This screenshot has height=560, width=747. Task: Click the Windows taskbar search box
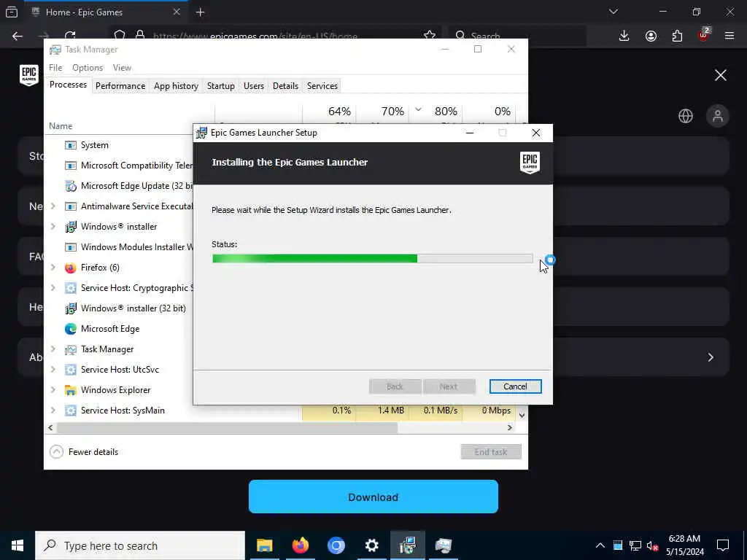(140, 545)
